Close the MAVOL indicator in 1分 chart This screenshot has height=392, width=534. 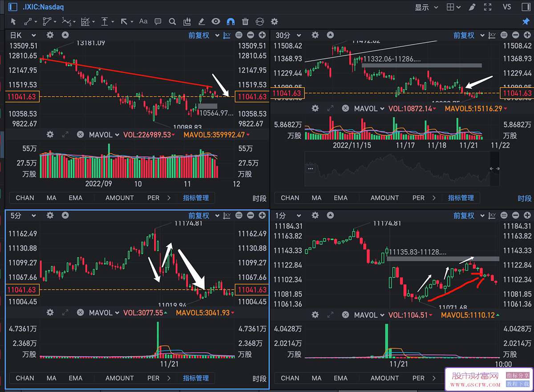point(345,315)
